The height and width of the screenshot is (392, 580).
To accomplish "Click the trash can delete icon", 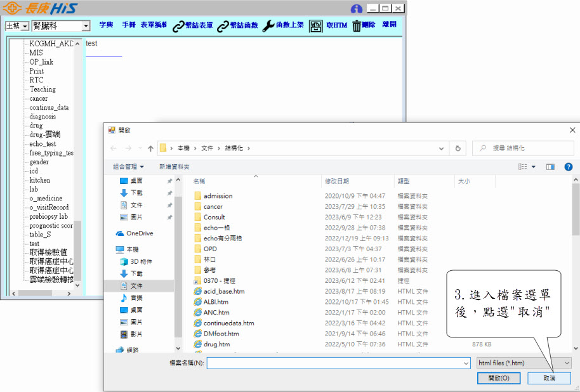I will tap(357, 26).
